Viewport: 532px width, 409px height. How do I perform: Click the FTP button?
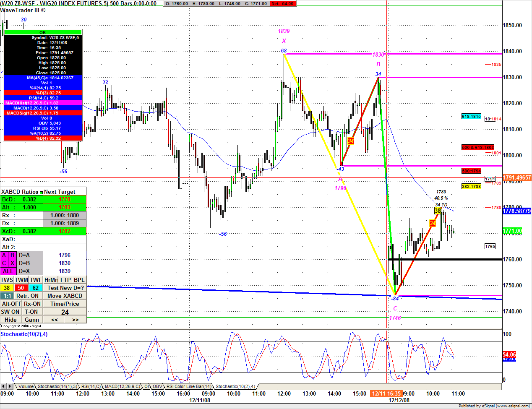click(65, 280)
